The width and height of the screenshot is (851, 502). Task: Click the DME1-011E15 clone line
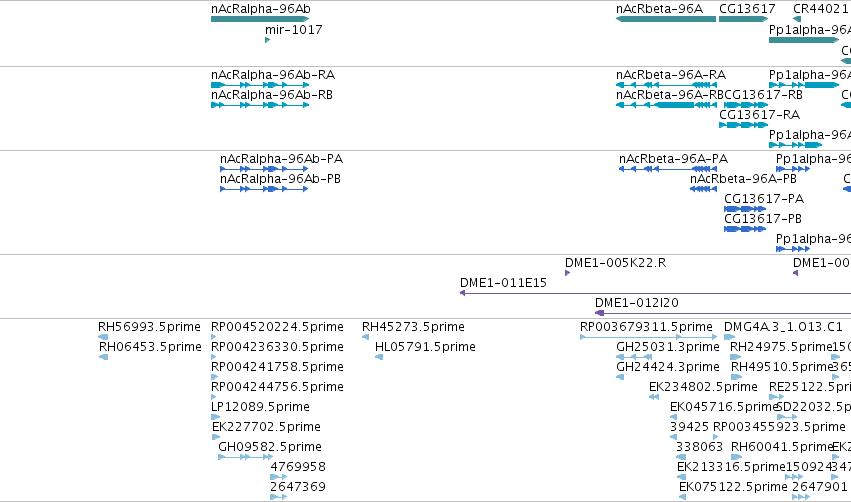click(655, 293)
